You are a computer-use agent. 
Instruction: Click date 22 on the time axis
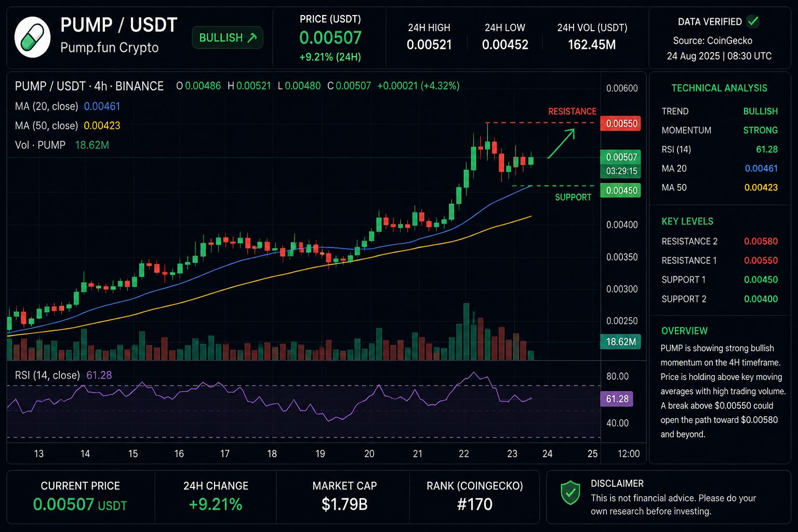[x=464, y=454]
